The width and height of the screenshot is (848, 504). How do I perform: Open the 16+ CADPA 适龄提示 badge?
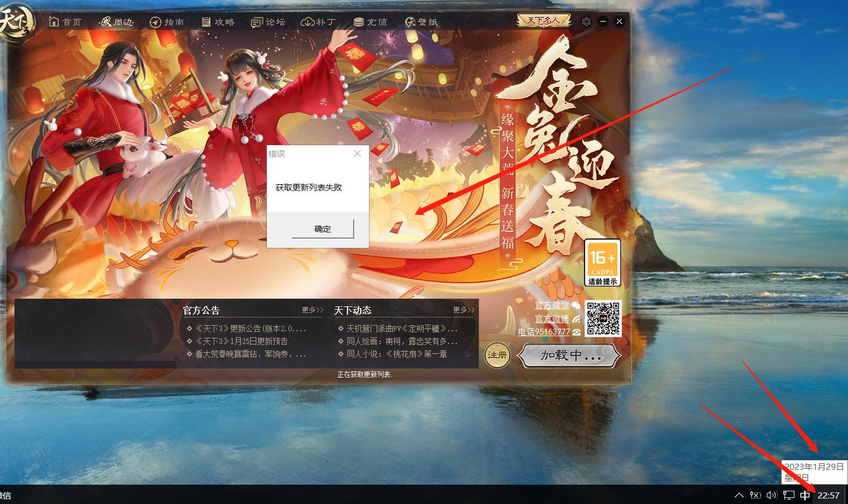coord(603,263)
